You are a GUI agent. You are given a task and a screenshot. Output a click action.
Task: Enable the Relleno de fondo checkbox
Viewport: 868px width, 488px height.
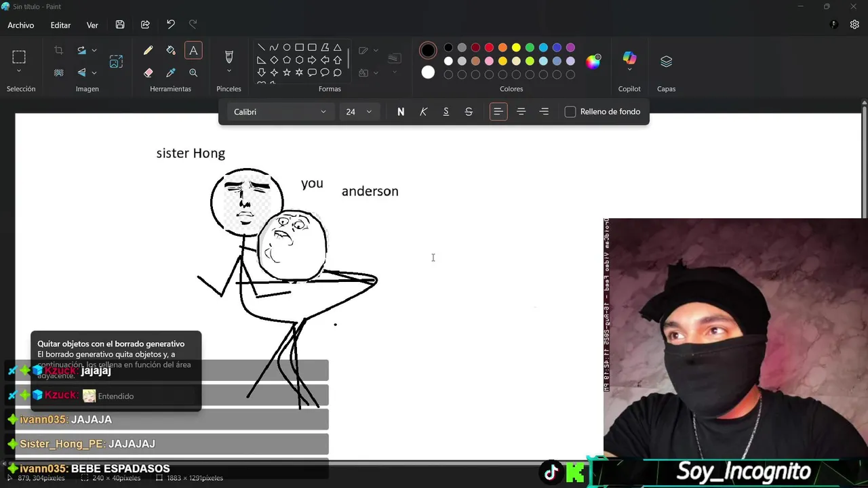click(x=570, y=112)
